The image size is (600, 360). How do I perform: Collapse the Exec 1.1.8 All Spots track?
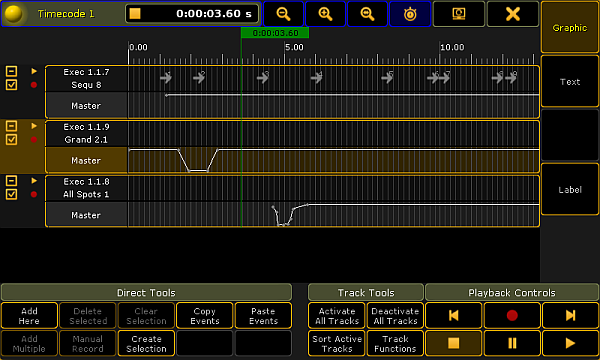[11, 181]
